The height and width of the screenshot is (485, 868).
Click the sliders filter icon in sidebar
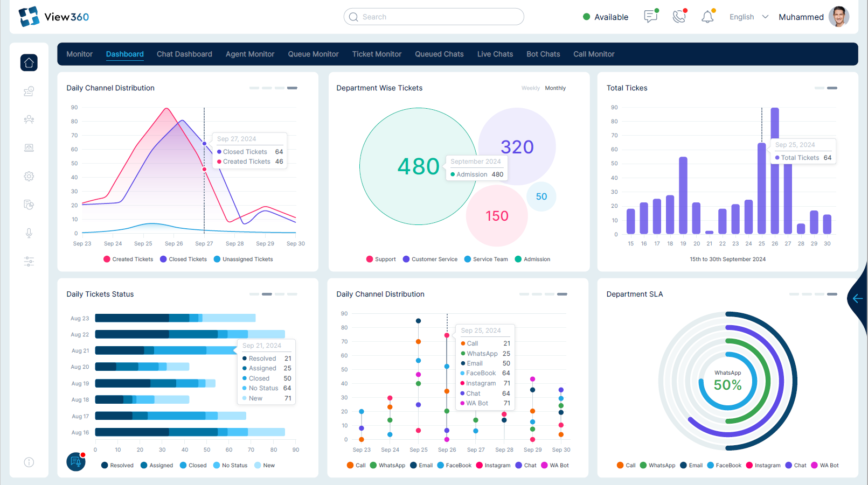click(29, 262)
